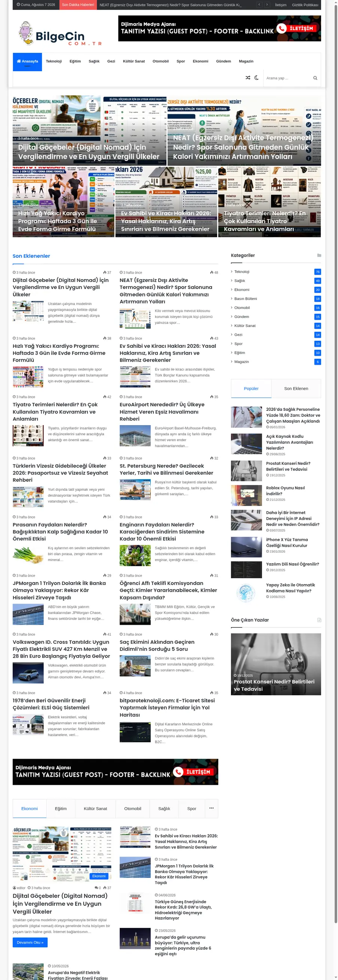Open Tiyatro Terimleri slider post
Screen dimensions: 338x980
[x=269, y=201]
